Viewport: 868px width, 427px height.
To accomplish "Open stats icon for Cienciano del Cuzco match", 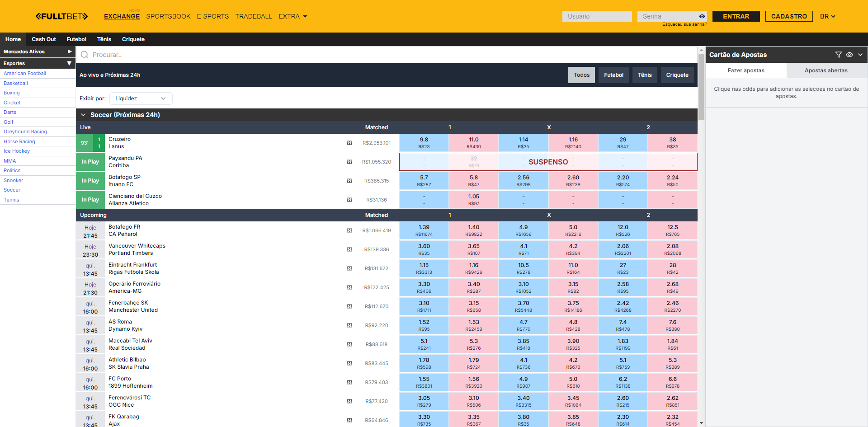I will tap(349, 200).
